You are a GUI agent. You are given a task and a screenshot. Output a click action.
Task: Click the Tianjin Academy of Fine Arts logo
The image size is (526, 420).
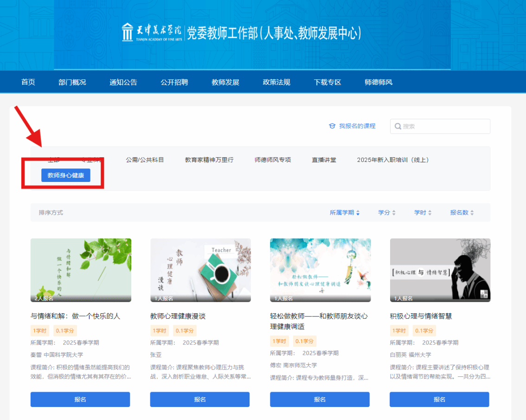pyautogui.click(x=152, y=32)
